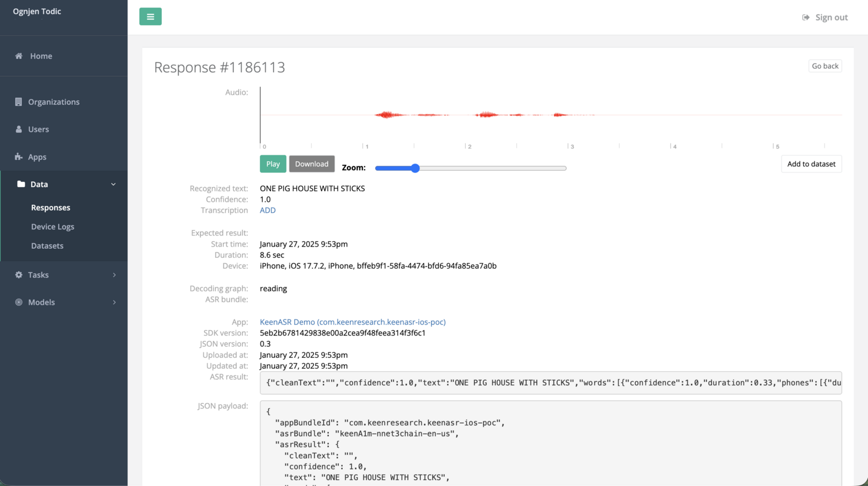Click the Organizations building icon
868x486 pixels.
[19, 102]
